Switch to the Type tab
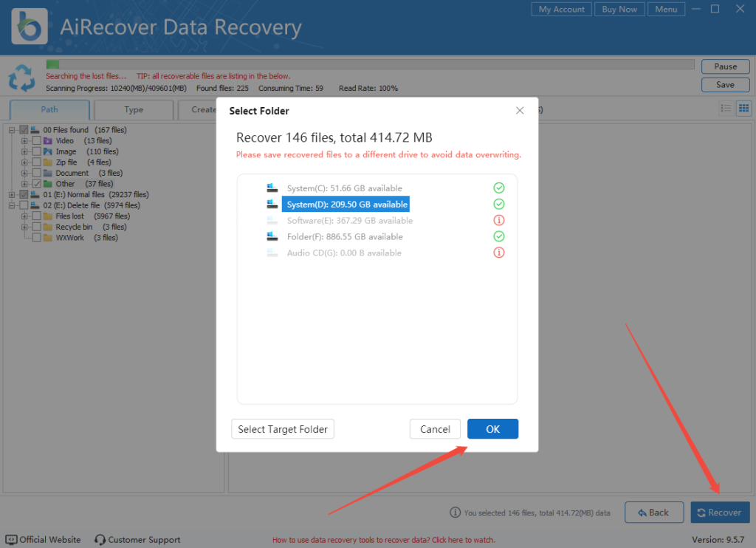Screen dimensions: 756x548 click(133, 109)
